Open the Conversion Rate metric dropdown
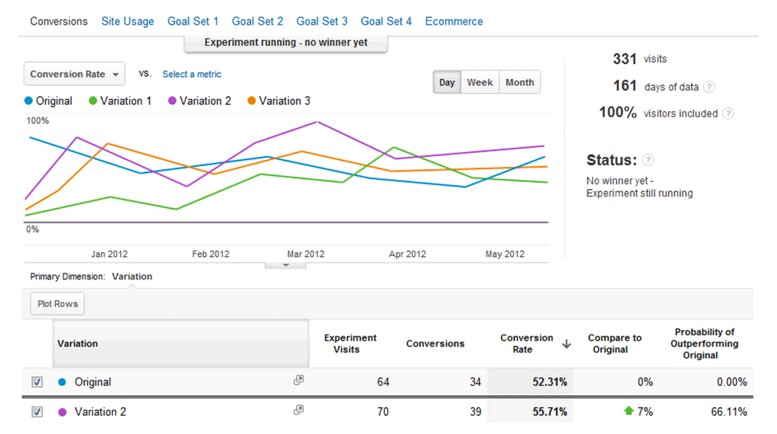This screenshot has height=434, width=777. click(74, 74)
